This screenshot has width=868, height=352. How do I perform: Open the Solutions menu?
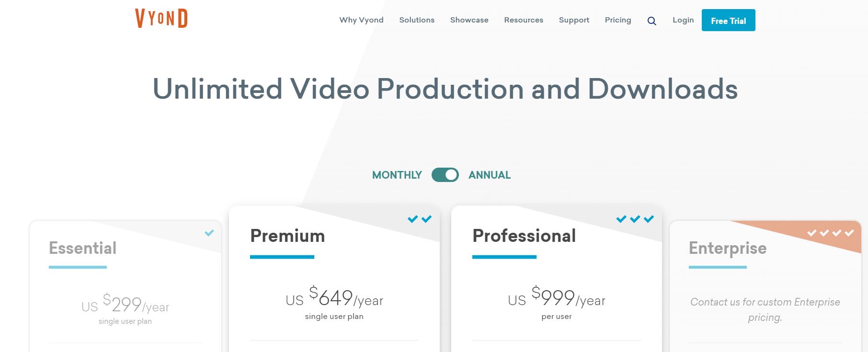click(417, 20)
